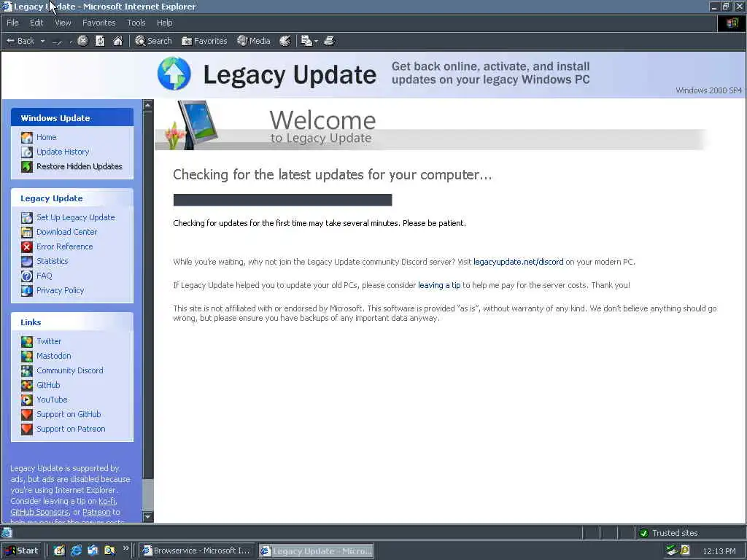Viewport: 747px width, 560px height.
Task: Click the Statistics icon
Action: coord(27,261)
